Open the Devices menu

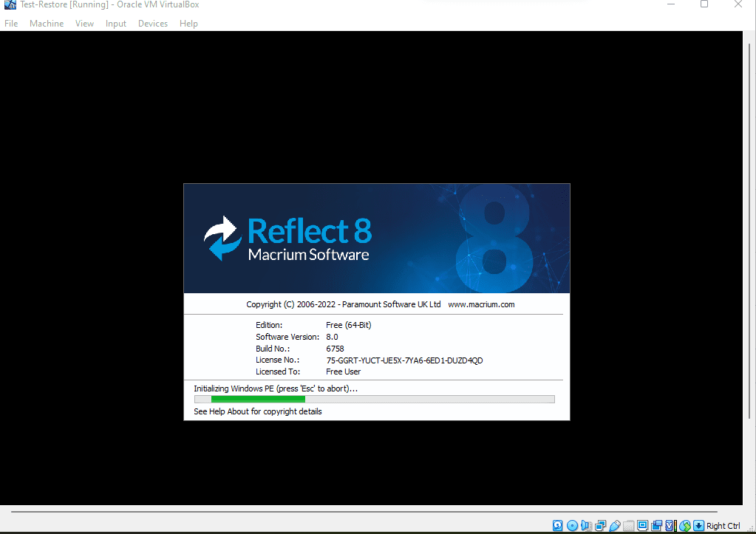pyautogui.click(x=153, y=23)
